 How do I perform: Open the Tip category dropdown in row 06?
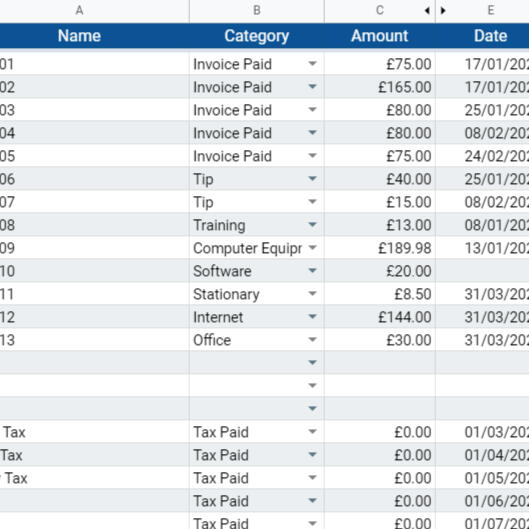click(312, 178)
